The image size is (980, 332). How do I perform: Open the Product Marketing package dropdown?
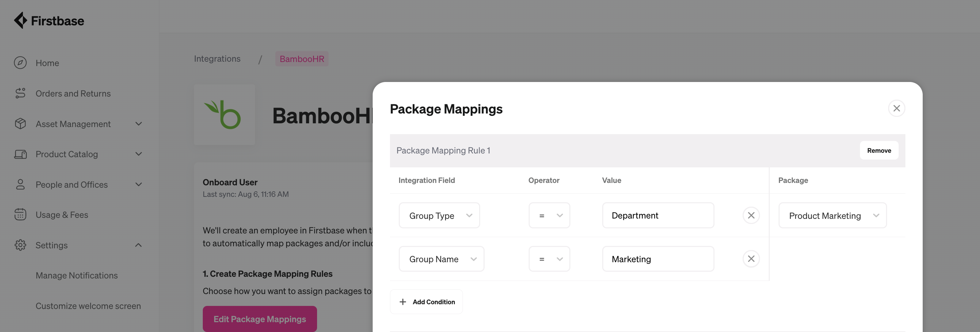pyautogui.click(x=832, y=215)
